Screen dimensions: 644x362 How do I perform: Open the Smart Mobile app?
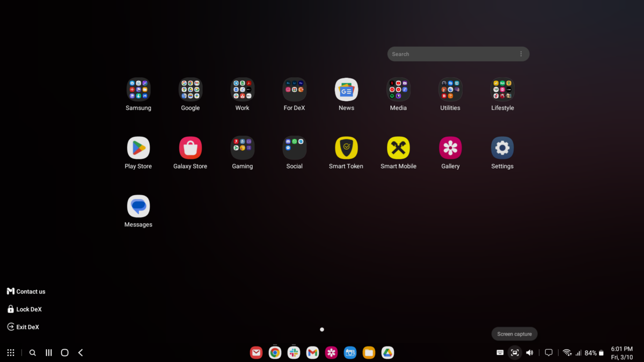(398, 148)
